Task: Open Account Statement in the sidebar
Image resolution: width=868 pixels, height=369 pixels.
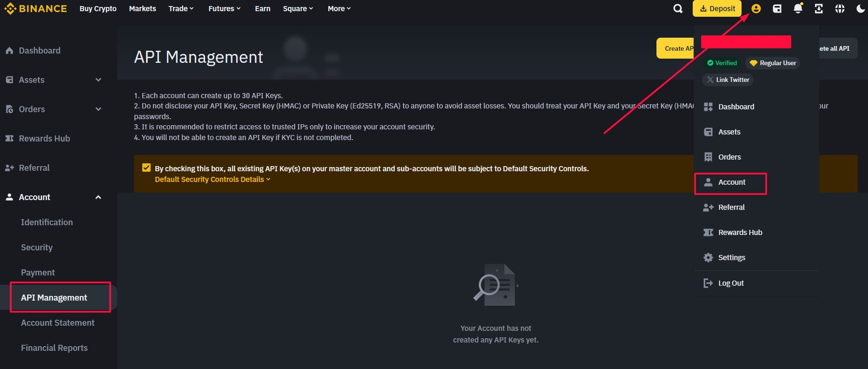Action: pos(58,322)
